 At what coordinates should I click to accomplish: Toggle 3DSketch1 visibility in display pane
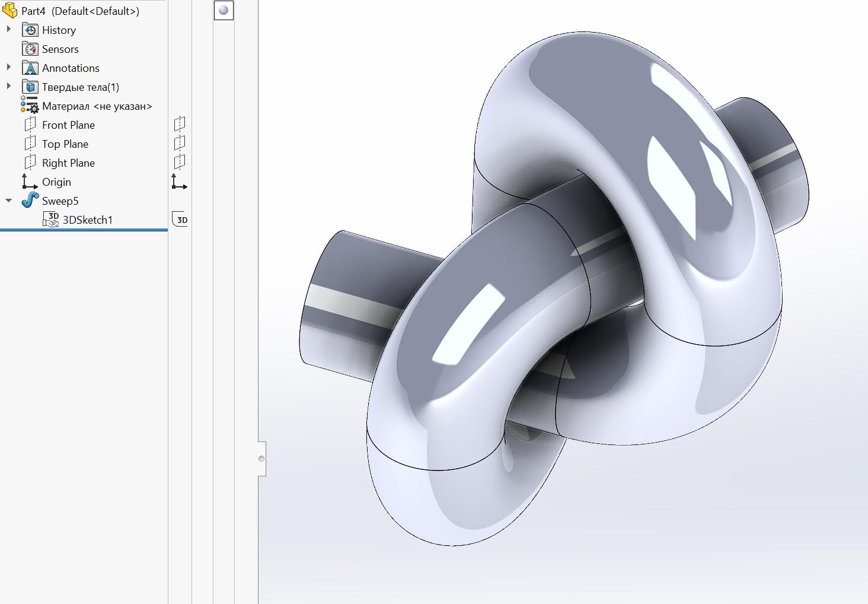tap(180, 219)
